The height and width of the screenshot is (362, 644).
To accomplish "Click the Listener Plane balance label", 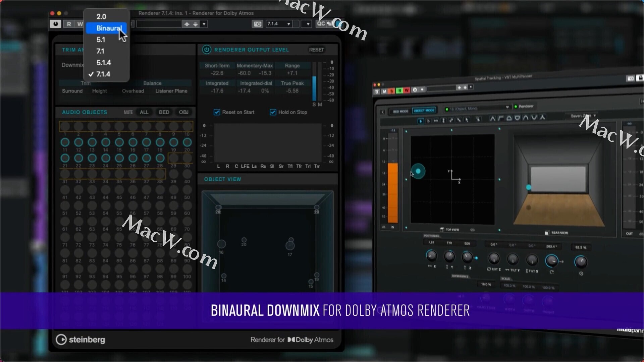I will pos(171,91).
